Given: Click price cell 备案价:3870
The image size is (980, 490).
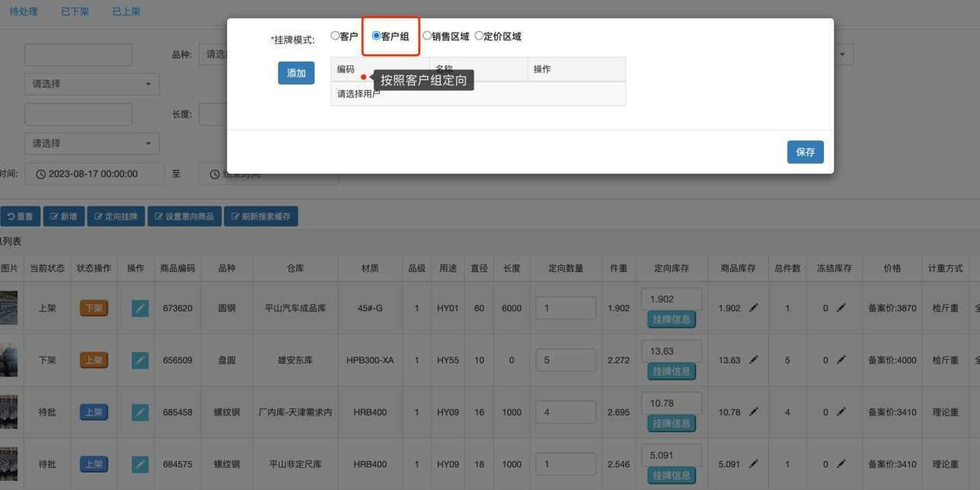Looking at the screenshot, I should coord(892,309).
